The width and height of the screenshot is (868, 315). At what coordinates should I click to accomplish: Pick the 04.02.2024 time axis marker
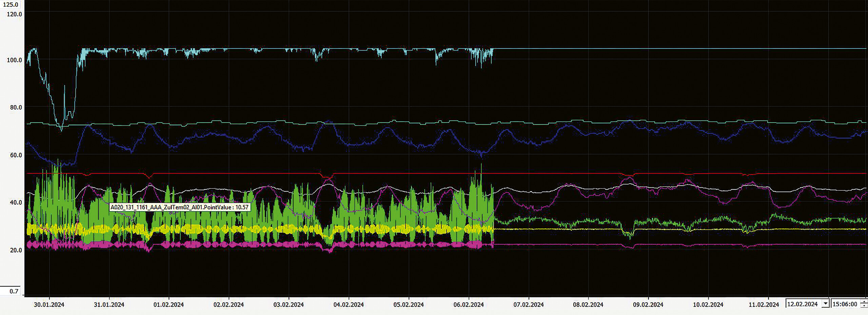(349, 304)
